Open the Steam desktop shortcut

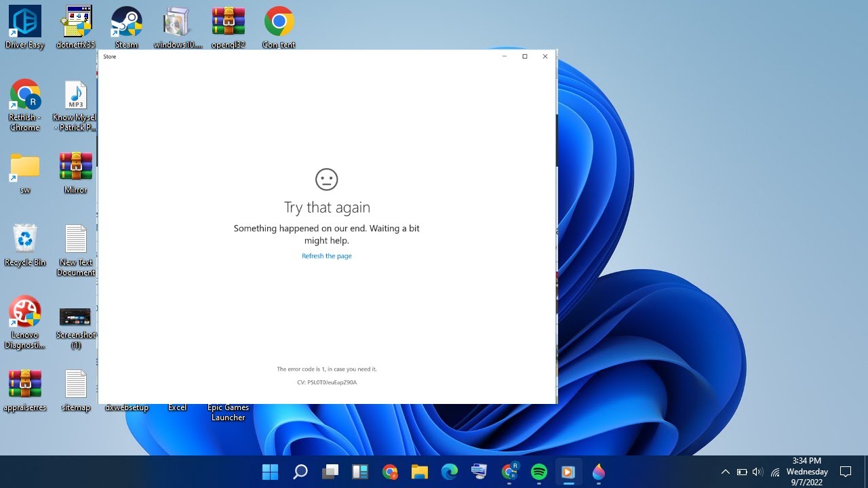127,27
